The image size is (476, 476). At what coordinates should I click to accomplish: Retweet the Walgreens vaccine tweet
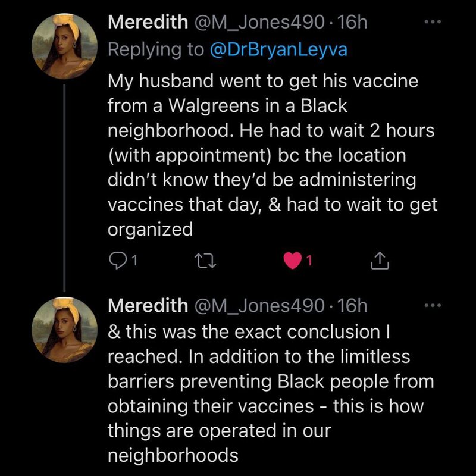204,260
